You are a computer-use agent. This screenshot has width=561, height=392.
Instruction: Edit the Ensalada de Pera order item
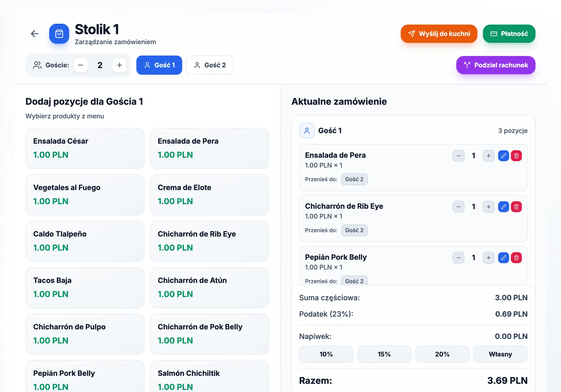point(503,156)
